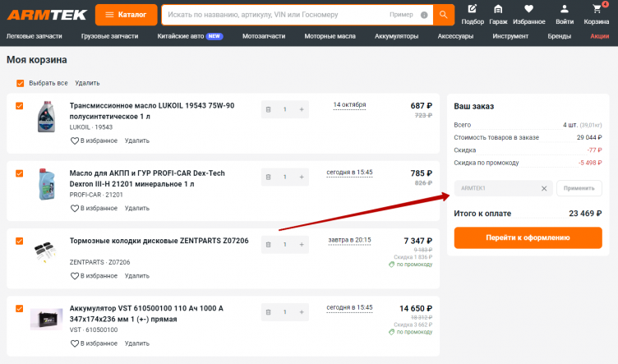Open Тормозные колодки ZENTPARTS Z07206 title
The height and width of the screenshot is (364, 618).
[x=159, y=241]
